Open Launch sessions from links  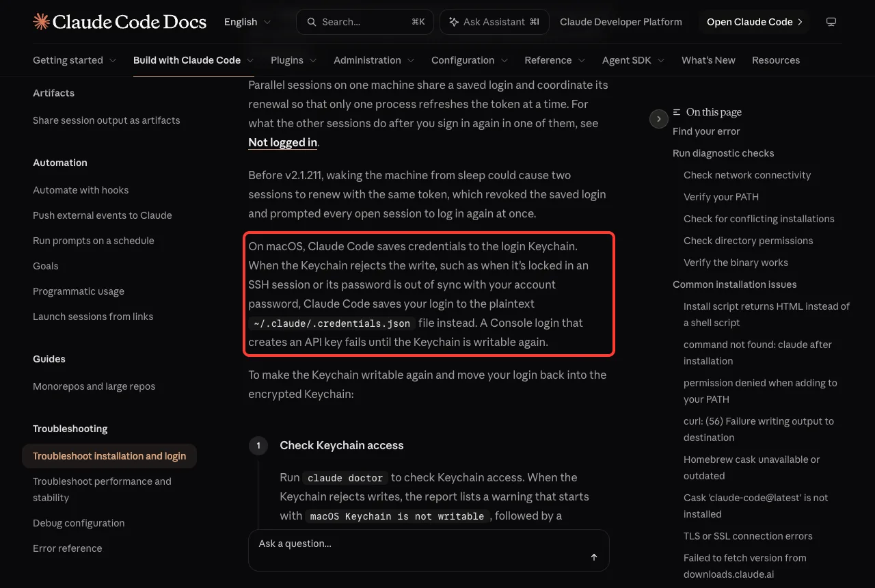[x=93, y=317]
